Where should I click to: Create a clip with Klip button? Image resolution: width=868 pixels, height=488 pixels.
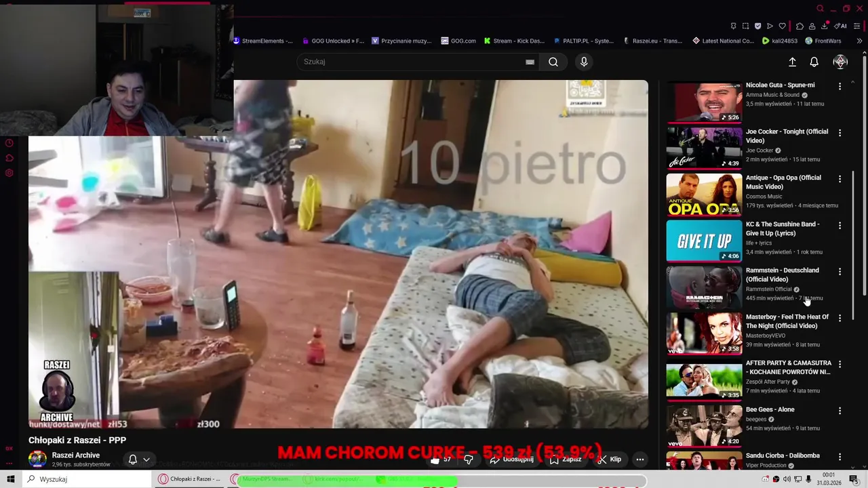tap(609, 460)
